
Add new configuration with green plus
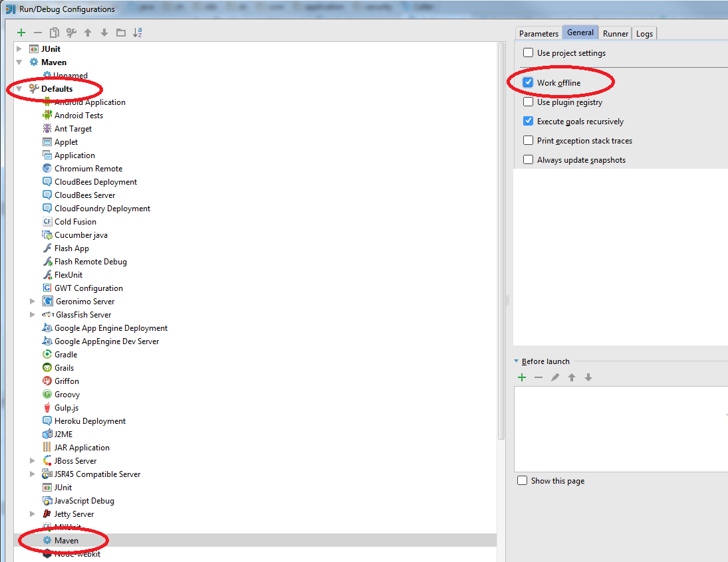tap(21, 33)
